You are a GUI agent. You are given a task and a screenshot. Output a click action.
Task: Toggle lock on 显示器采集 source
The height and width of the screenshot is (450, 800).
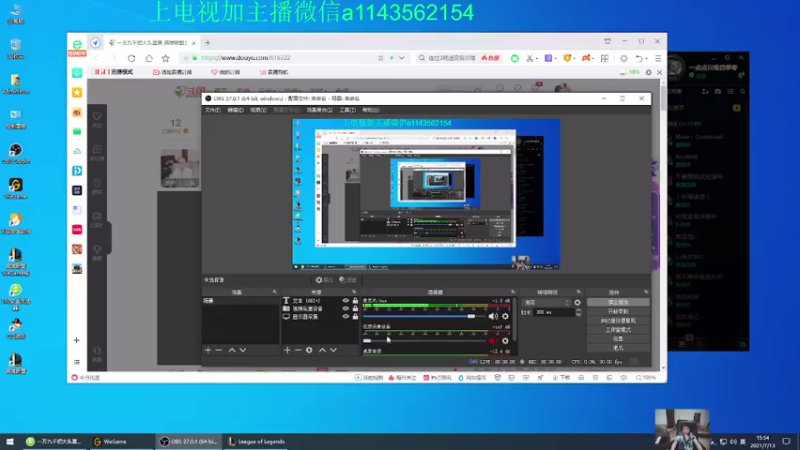tap(355, 317)
